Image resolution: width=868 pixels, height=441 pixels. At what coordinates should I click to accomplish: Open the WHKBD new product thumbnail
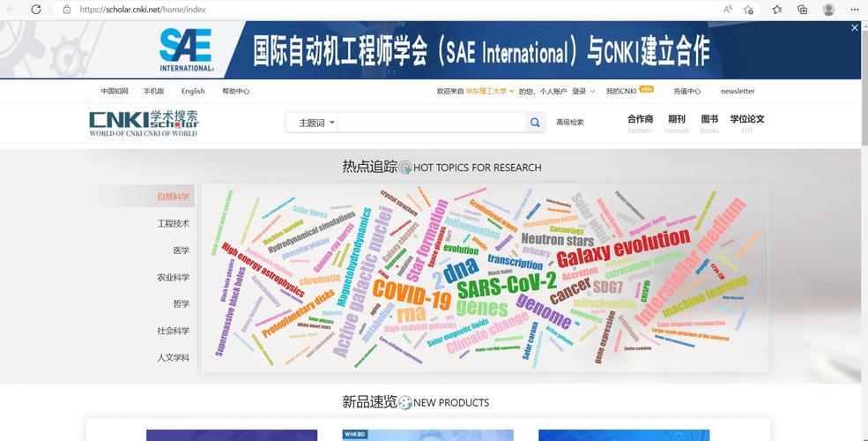point(428,435)
